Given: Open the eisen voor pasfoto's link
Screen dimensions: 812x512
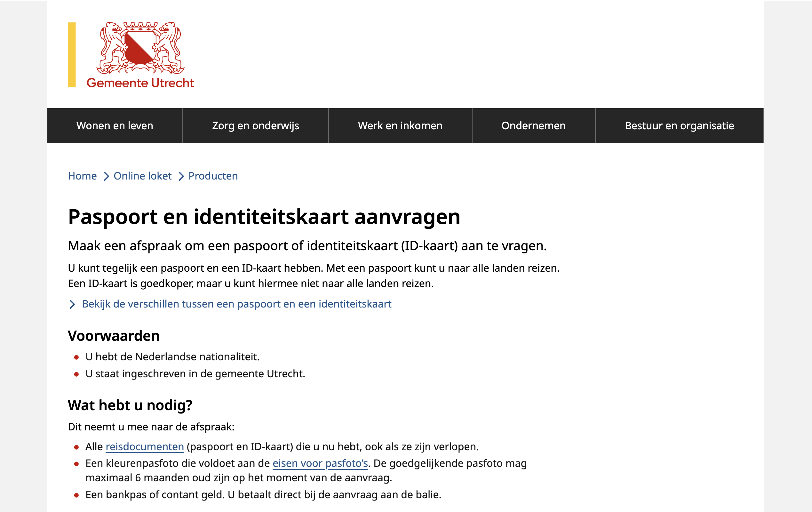Looking at the screenshot, I should [320, 463].
